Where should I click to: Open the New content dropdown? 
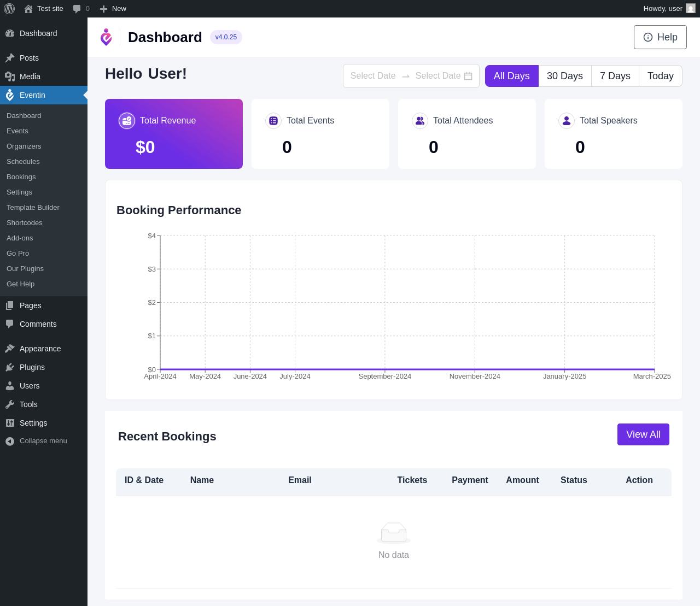coord(113,9)
